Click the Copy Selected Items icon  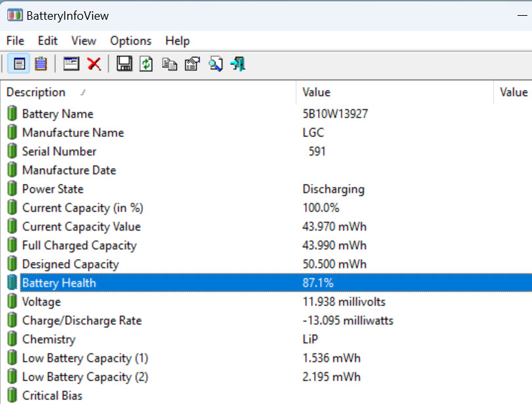point(169,64)
